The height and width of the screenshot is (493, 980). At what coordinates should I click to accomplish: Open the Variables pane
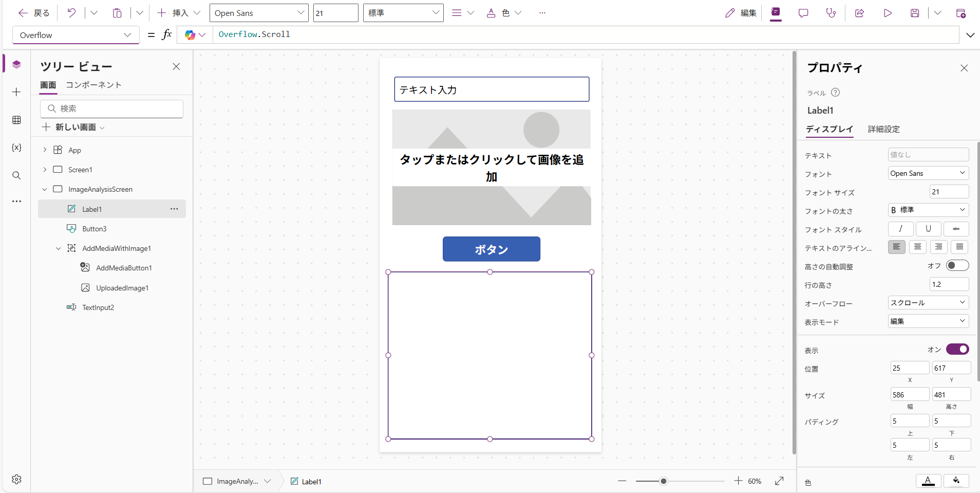click(16, 148)
